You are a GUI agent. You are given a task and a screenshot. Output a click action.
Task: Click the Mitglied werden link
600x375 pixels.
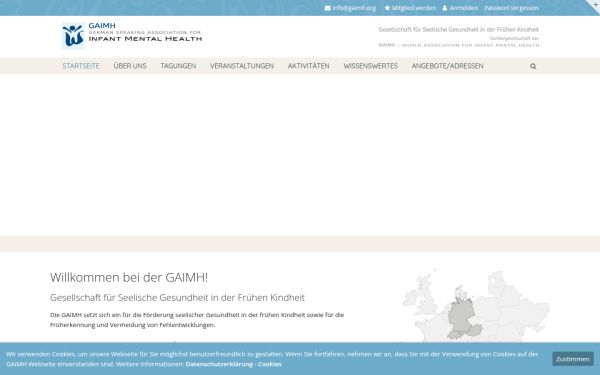click(x=414, y=8)
